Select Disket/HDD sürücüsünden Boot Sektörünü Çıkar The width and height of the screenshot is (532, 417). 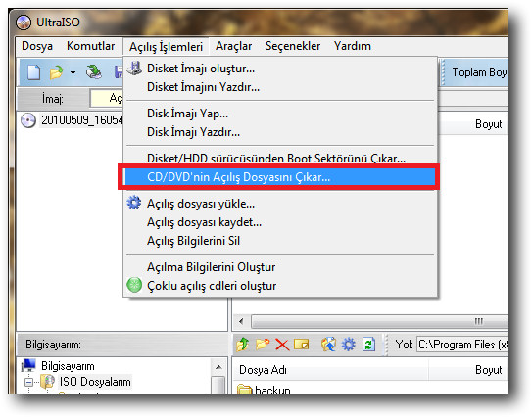[x=280, y=159]
